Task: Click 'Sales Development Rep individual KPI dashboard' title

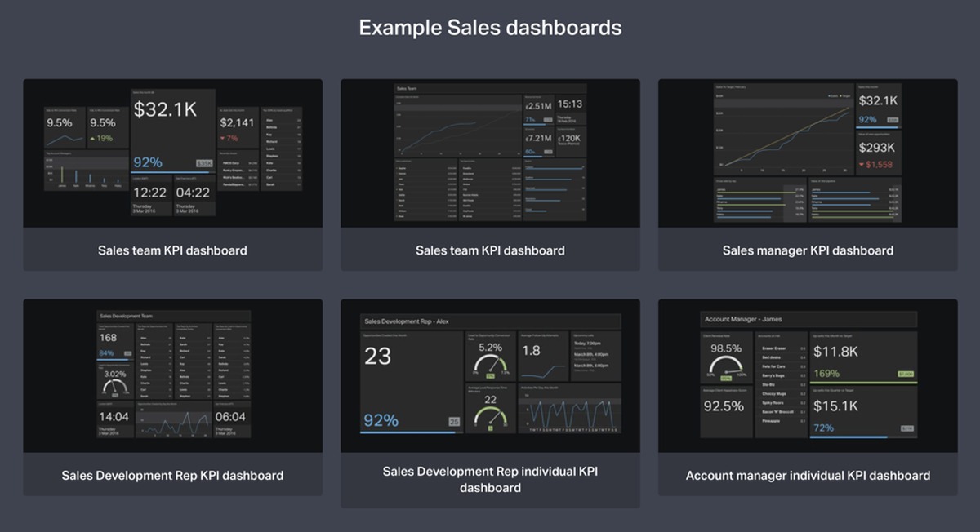Action: (490, 480)
